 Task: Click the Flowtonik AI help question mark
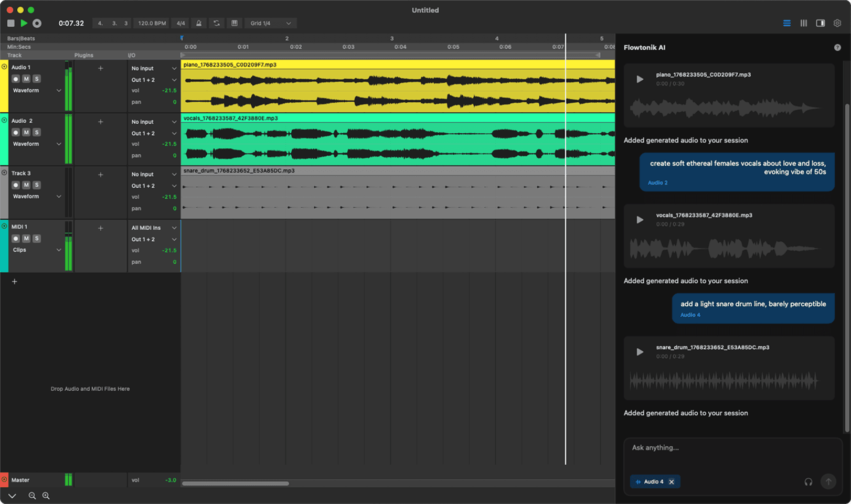coord(837,47)
